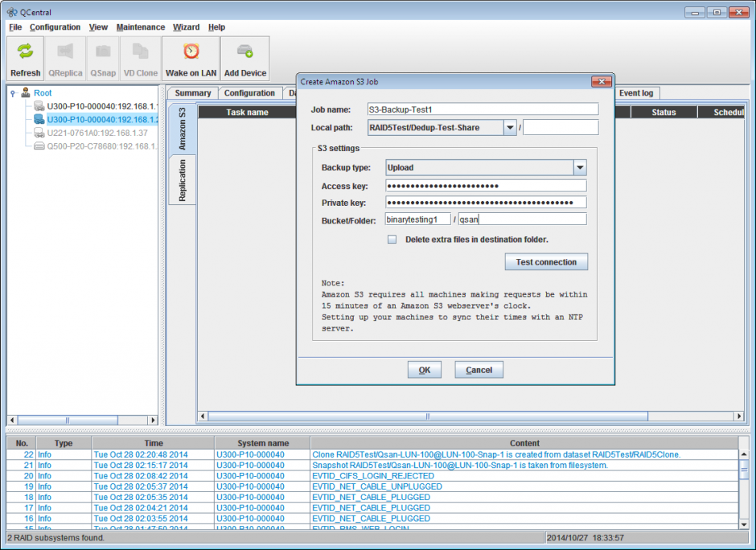Select the Amazon S3 vertical tab
756x550 pixels.
[182, 129]
